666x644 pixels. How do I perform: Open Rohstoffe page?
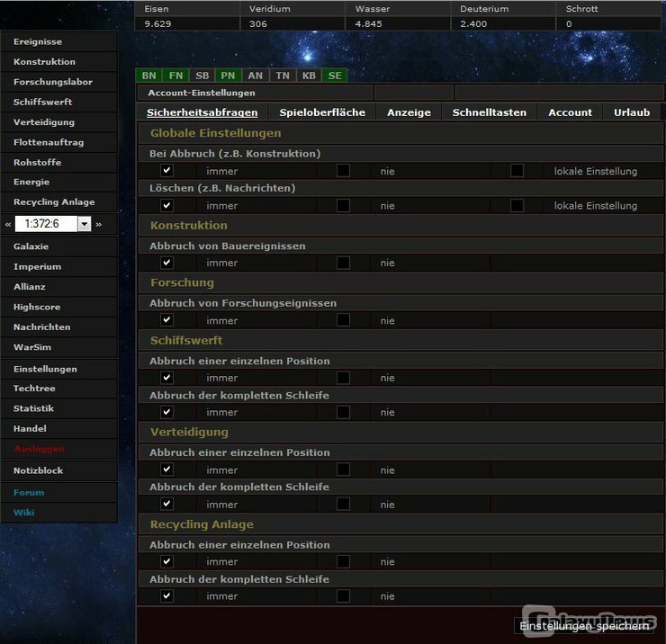[59, 162]
